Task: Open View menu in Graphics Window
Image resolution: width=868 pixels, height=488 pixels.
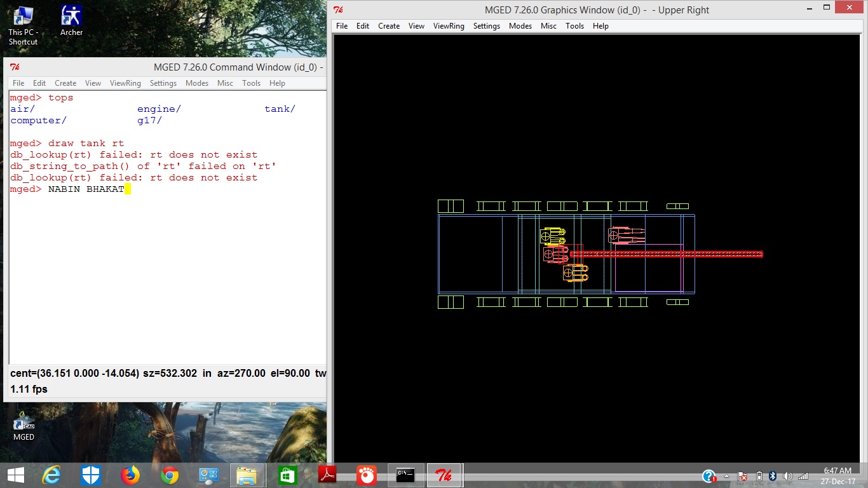Action: (416, 26)
